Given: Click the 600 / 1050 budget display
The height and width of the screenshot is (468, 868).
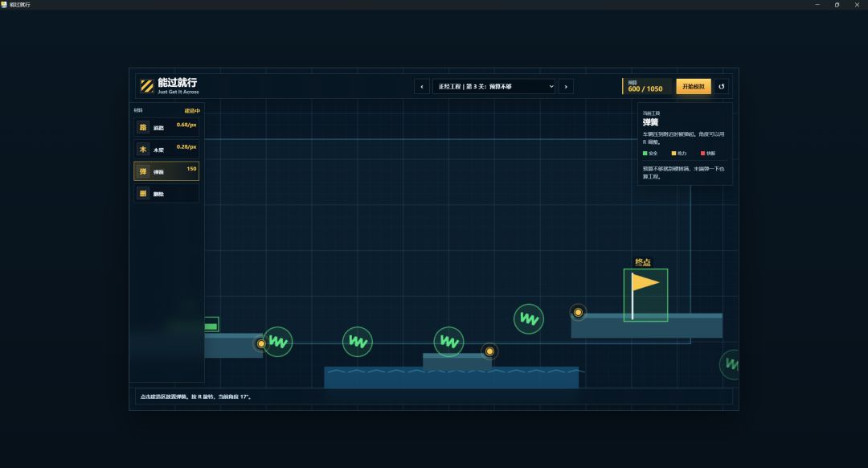Looking at the screenshot, I should coord(645,88).
